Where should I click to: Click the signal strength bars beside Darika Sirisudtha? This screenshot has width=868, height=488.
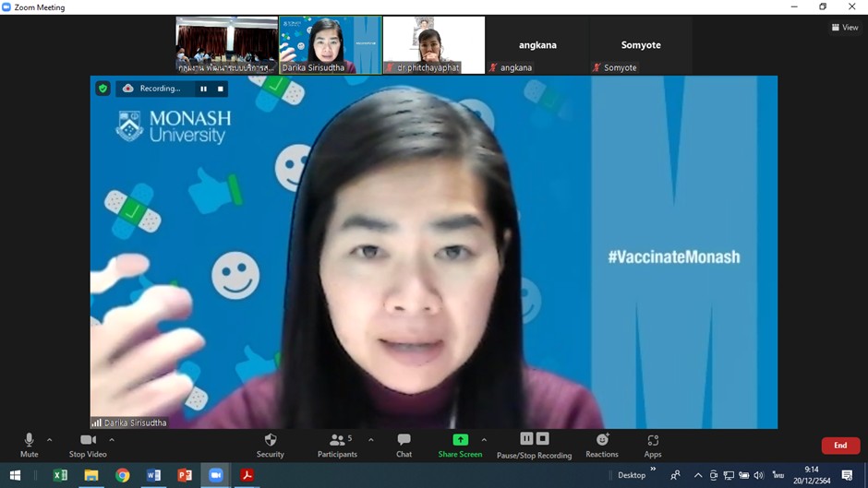(x=96, y=423)
